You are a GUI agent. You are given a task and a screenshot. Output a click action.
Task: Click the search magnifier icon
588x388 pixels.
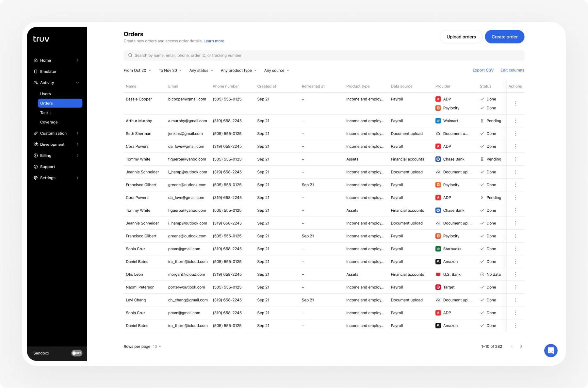(x=130, y=55)
